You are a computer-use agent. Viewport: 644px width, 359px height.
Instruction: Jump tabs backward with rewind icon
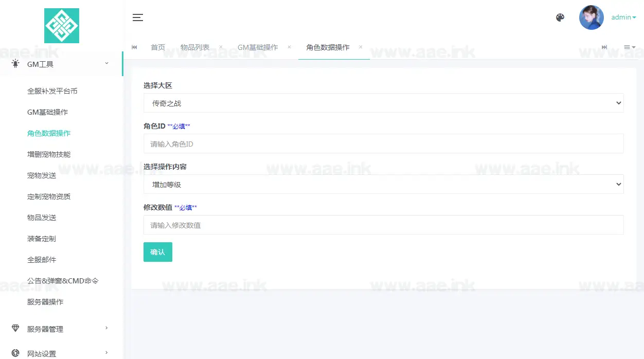pyautogui.click(x=134, y=47)
